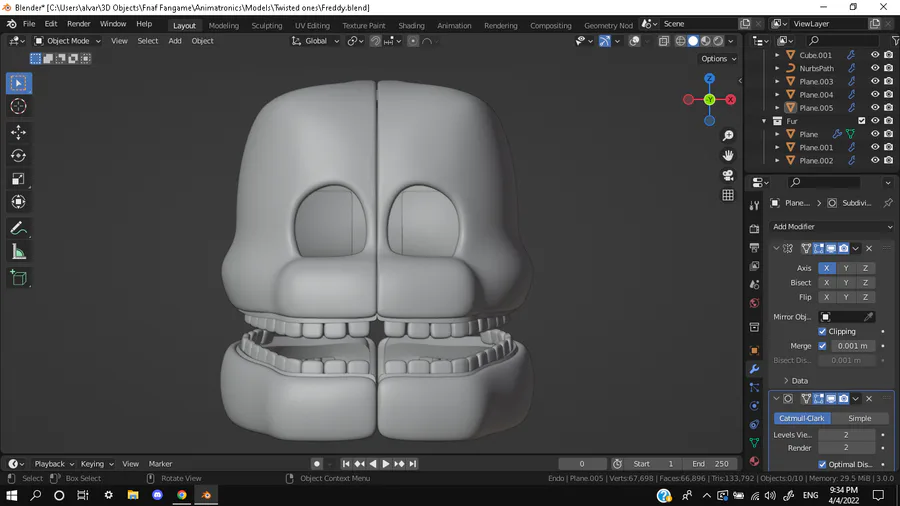This screenshot has height=506, width=900.
Task: Select the Annotate pencil tool
Action: click(x=18, y=229)
